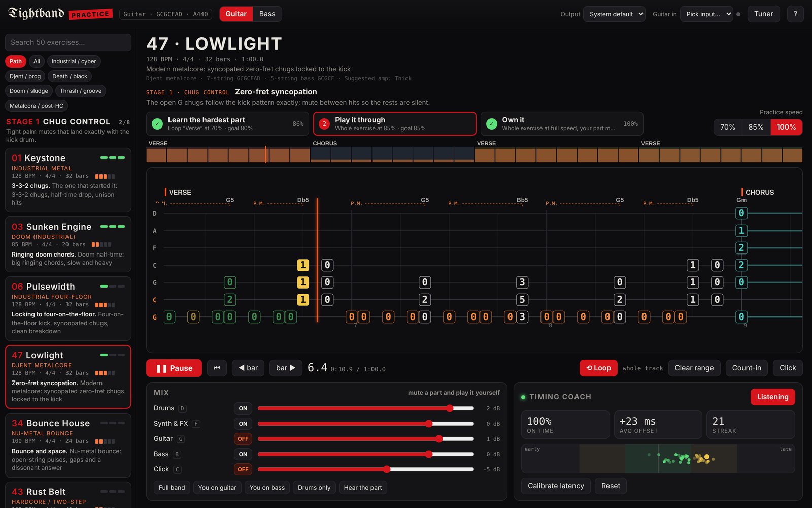Click the Count-in button
The width and height of the screenshot is (812, 508).
coord(747,368)
